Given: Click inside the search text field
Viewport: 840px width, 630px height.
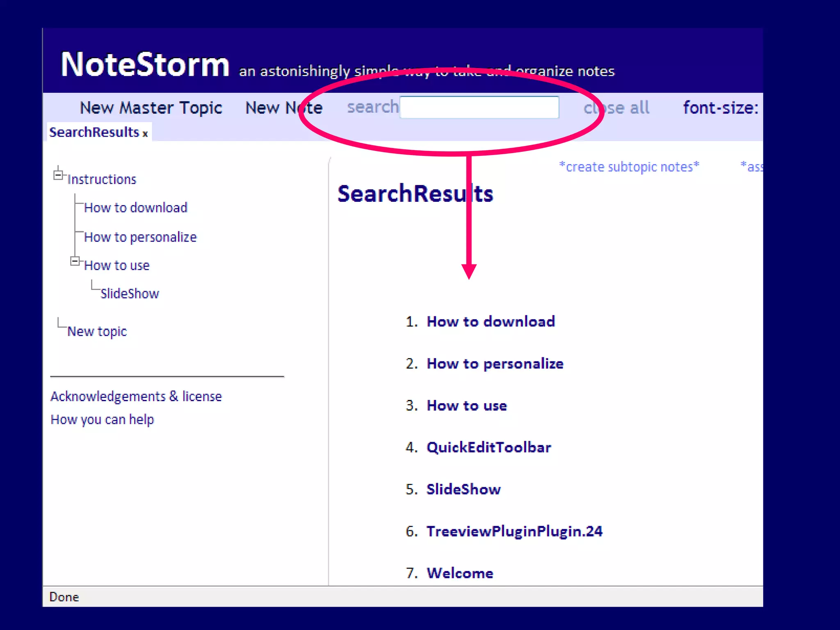Looking at the screenshot, I should [x=479, y=107].
